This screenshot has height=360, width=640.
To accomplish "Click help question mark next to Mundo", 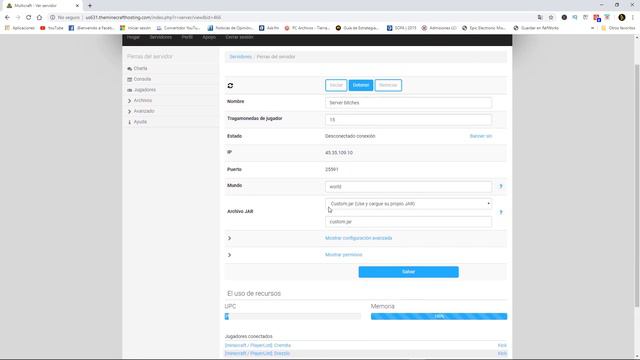I will click(x=501, y=187).
